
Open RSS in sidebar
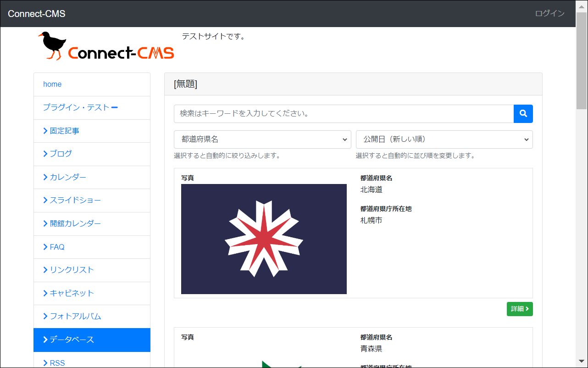tap(92, 360)
